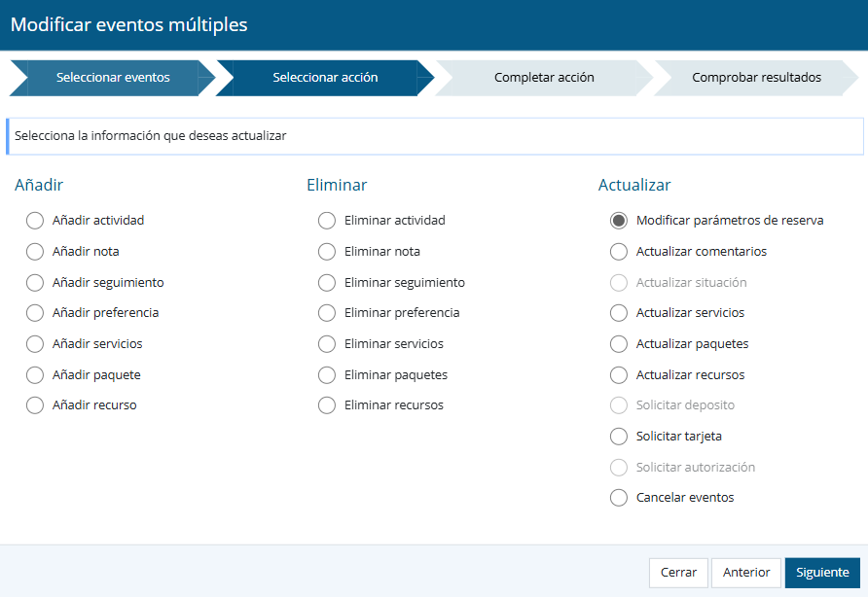This screenshot has height=597, width=868.
Task: Select Cancelar eventos option
Action: [619, 498]
